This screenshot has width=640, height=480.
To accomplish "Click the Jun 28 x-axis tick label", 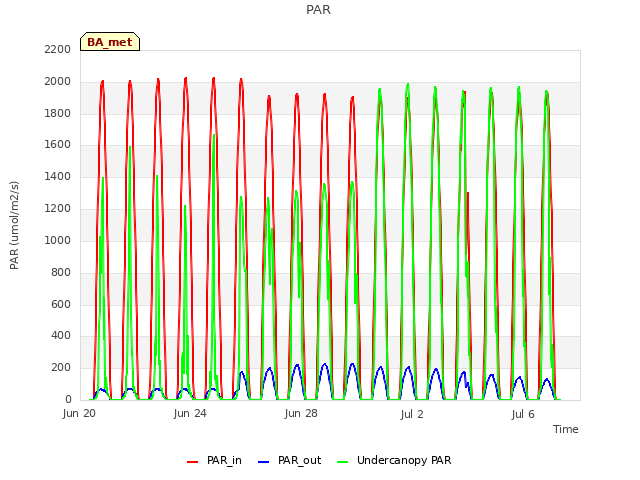I will click(x=301, y=414).
